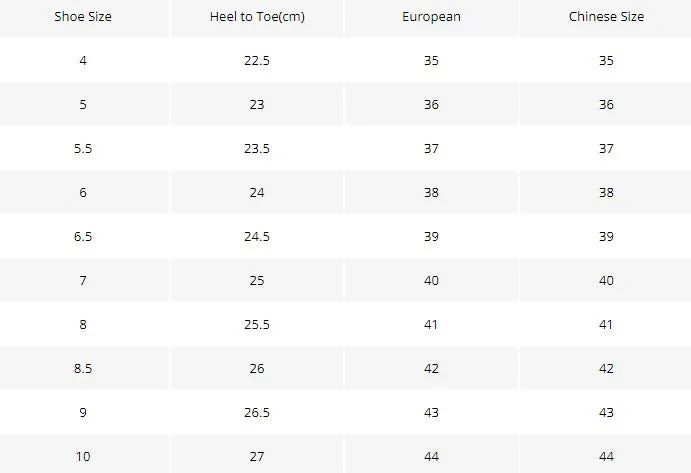Click the Heel to Toe(cm) header
691x473 pixels.
pyautogui.click(x=257, y=17)
